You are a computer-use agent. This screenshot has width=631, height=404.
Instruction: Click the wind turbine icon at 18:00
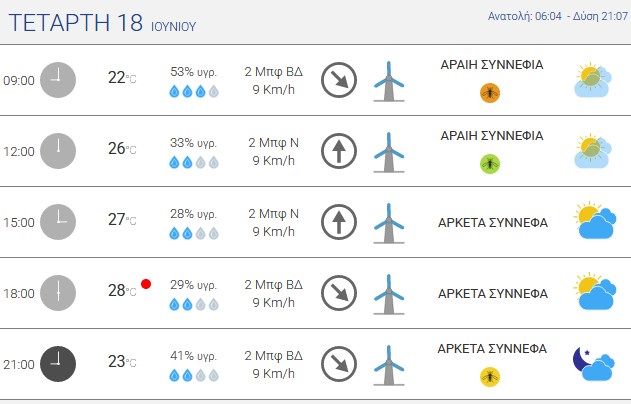pyautogui.click(x=389, y=294)
